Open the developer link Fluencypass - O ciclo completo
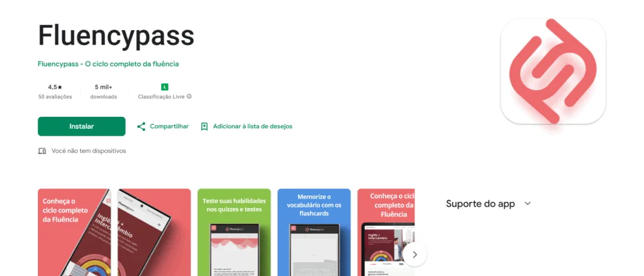Image resolution: width=644 pixels, height=276 pixels. pyautogui.click(x=108, y=64)
